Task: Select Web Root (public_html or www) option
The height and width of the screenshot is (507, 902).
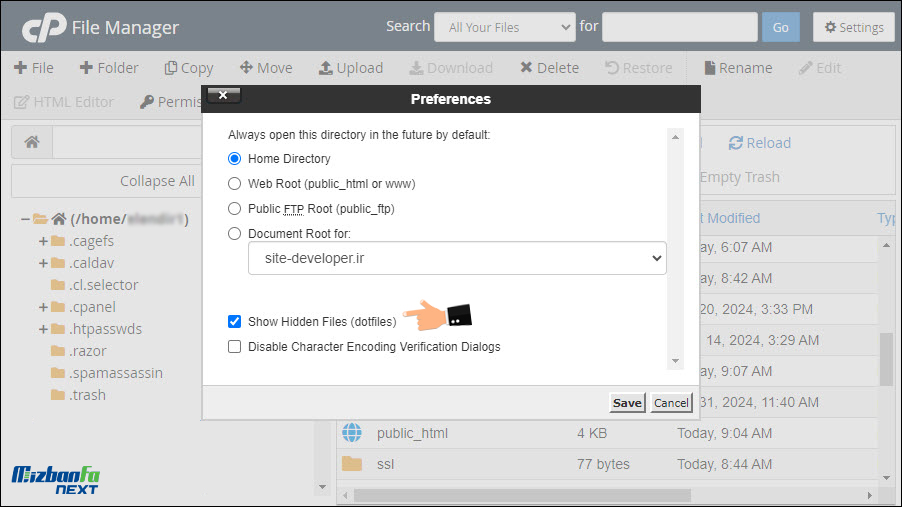Action: (234, 184)
